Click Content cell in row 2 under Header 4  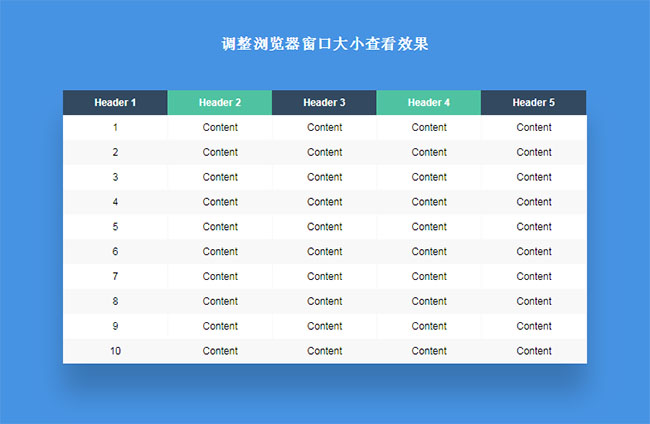(429, 152)
